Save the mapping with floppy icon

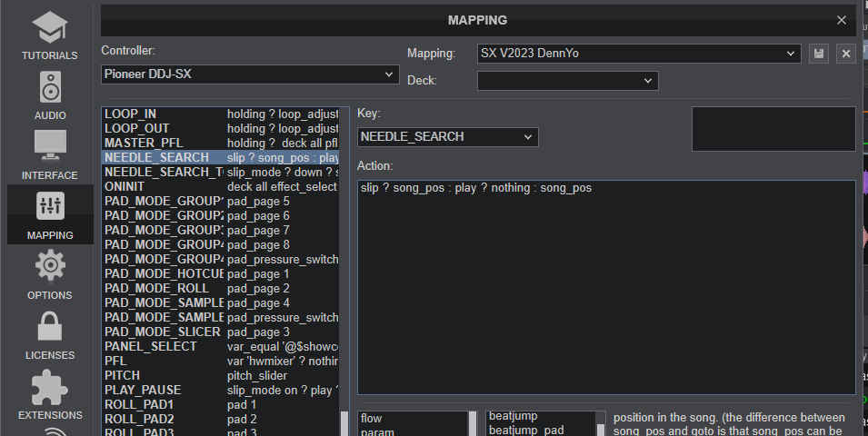819,54
